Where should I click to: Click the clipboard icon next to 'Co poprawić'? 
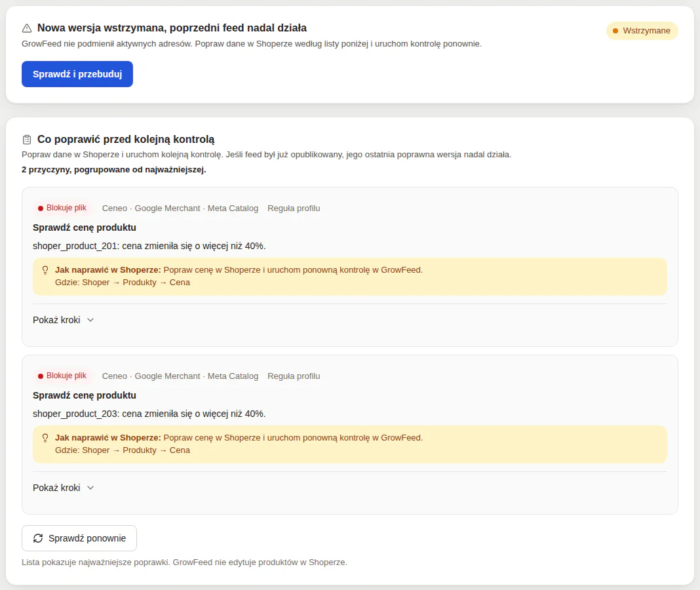pyautogui.click(x=27, y=140)
